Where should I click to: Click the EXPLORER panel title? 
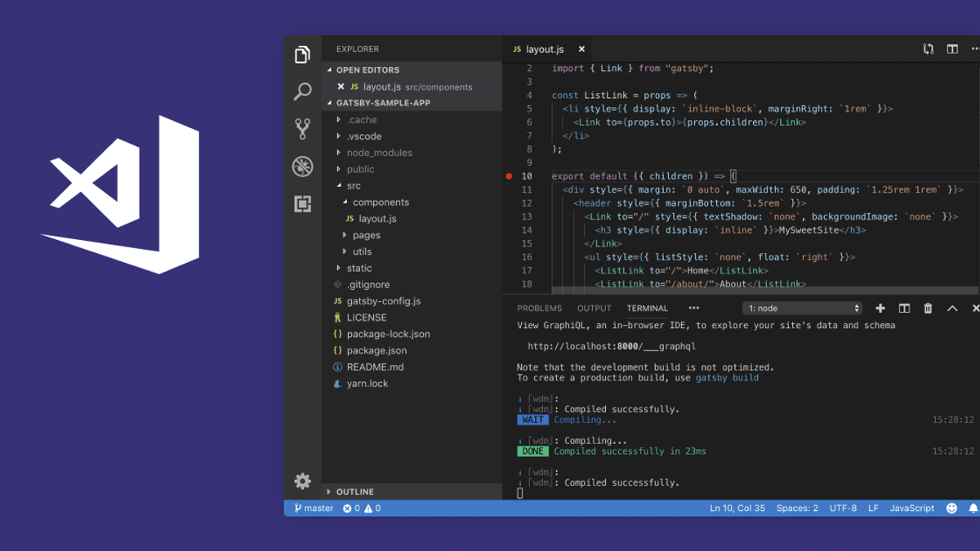point(358,49)
